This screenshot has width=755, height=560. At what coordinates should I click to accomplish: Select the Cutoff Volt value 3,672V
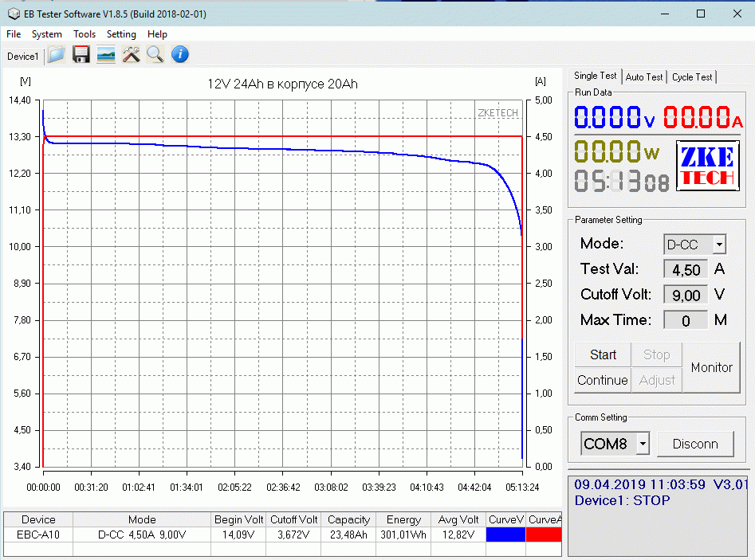tap(293, 535)
